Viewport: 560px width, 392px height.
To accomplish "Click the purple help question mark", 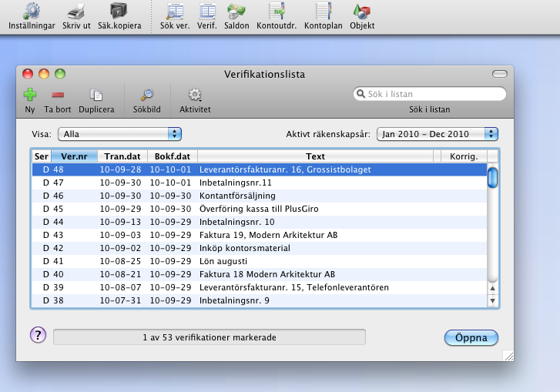I will (39, 335).
